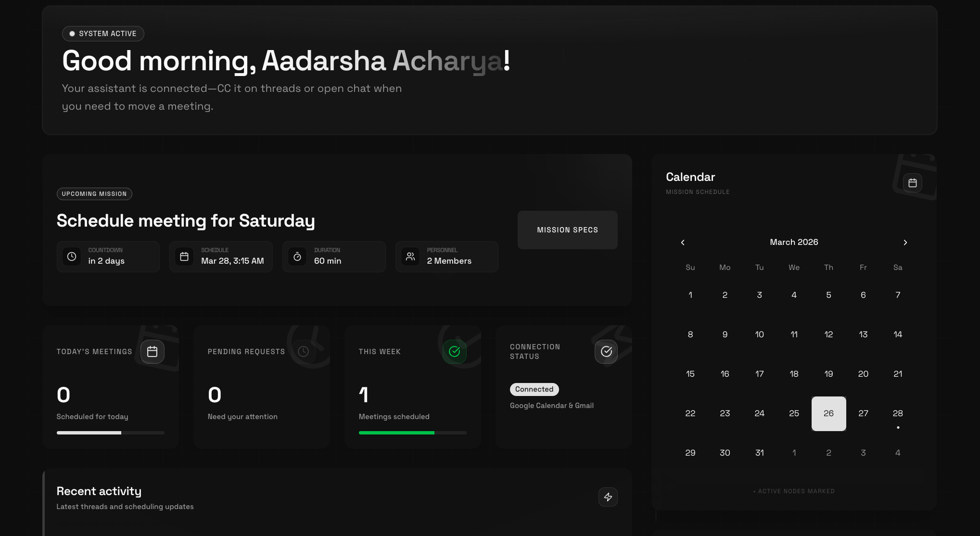The width and height of the screenshot is (980, 536).
Task: Click the personnel icon next to 2 Members
Action: tap(410, 256)
